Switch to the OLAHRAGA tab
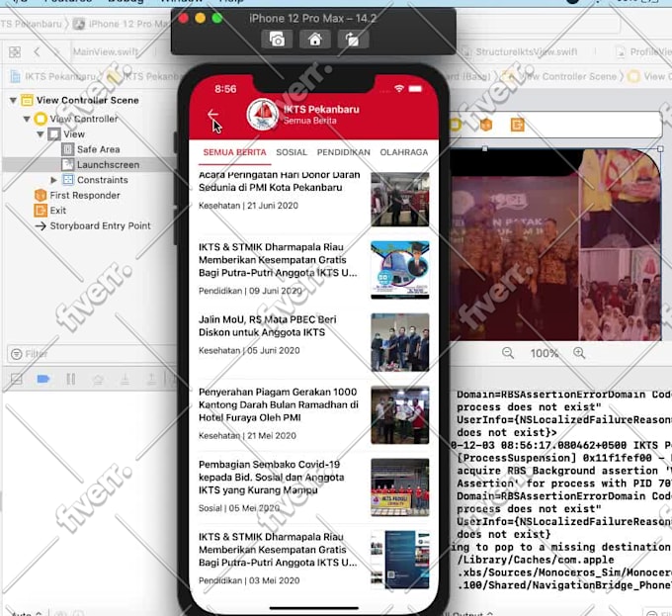This screenshot has width=672, height=616. (404, 152)
